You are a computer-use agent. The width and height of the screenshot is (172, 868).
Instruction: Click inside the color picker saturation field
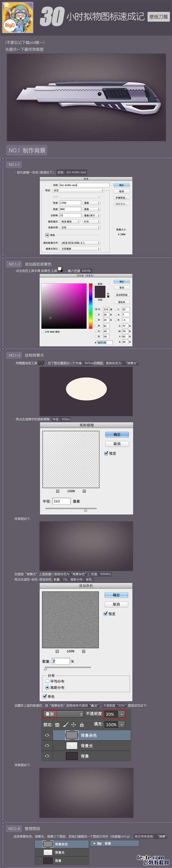[x=64, y=306]
